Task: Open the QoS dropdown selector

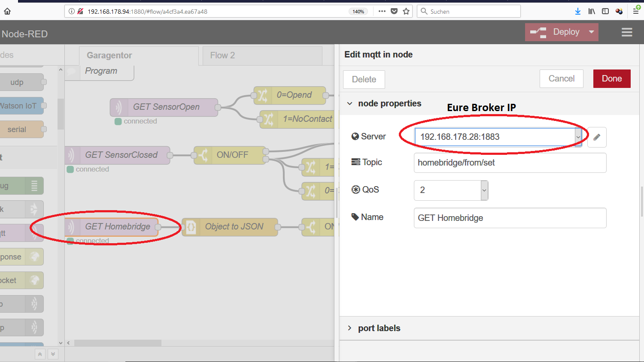Action: click(484, 190)
